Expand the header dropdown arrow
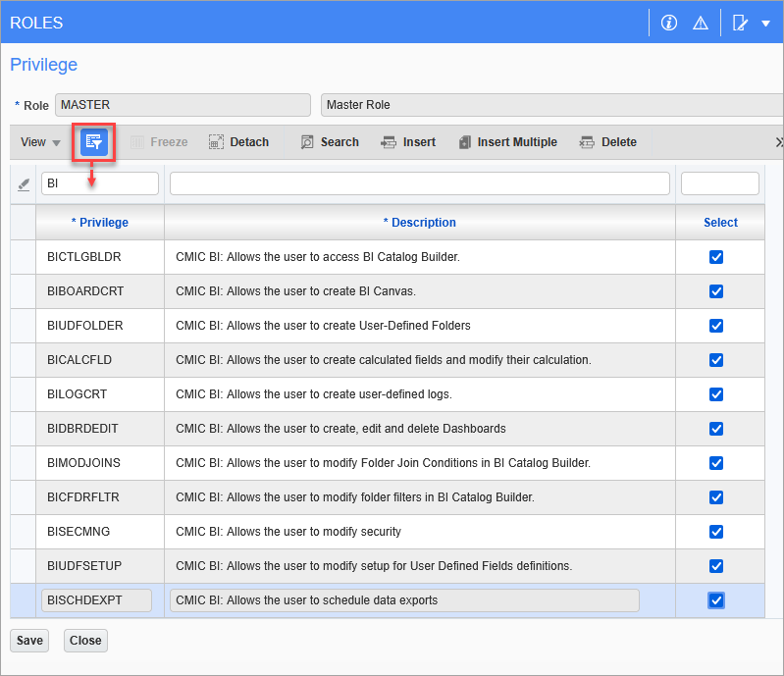Viewport: 784px width, 676px height. click(x=765, y=24)
